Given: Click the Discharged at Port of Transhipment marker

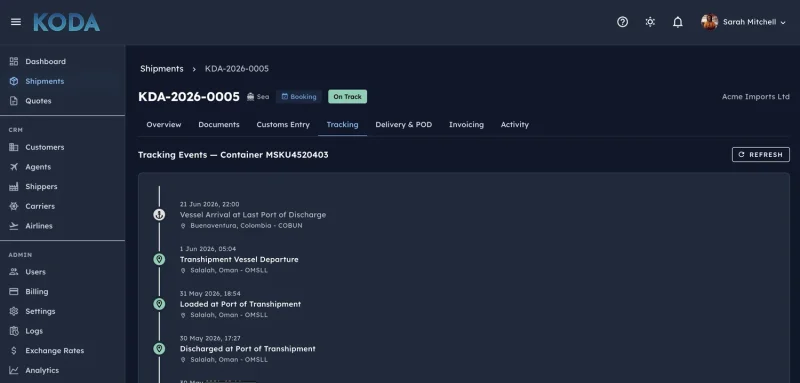Looking at the screenshot, I should point(159,349).
